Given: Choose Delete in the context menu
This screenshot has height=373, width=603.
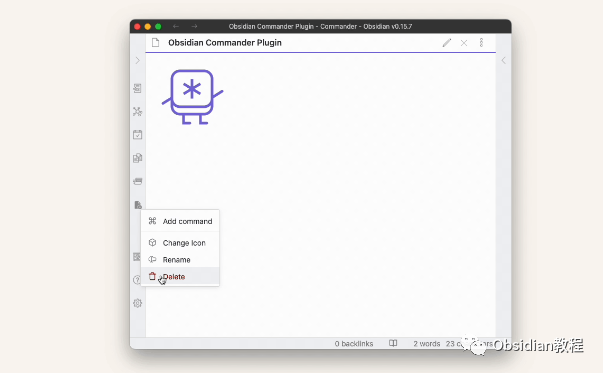Looking at the screenshot, I should click(x=180, y=276).
